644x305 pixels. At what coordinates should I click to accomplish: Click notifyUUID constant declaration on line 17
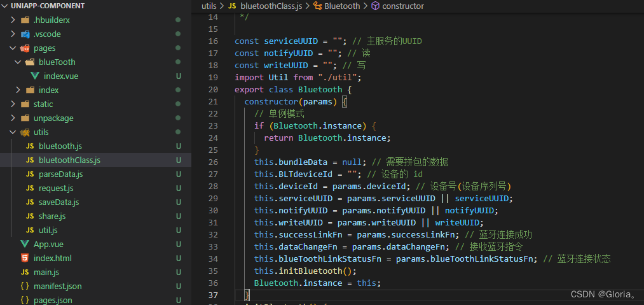(x=289, y=53)
